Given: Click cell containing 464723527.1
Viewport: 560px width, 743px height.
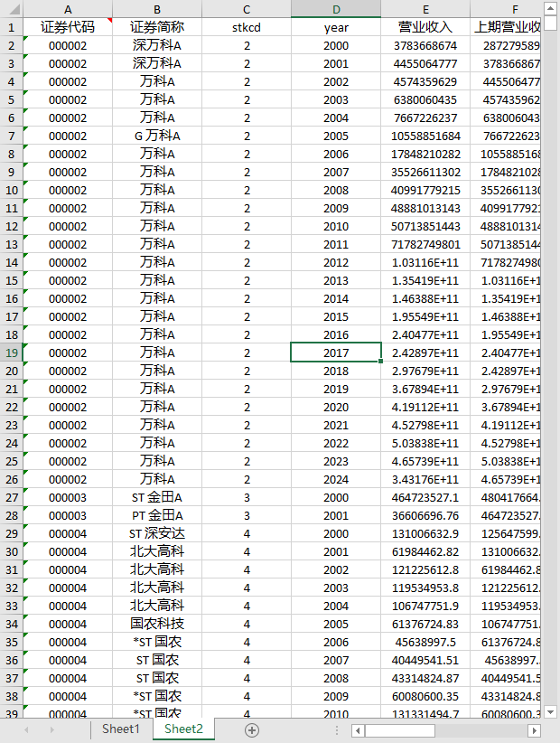Looking at the screenshot, I should (425, 497).
